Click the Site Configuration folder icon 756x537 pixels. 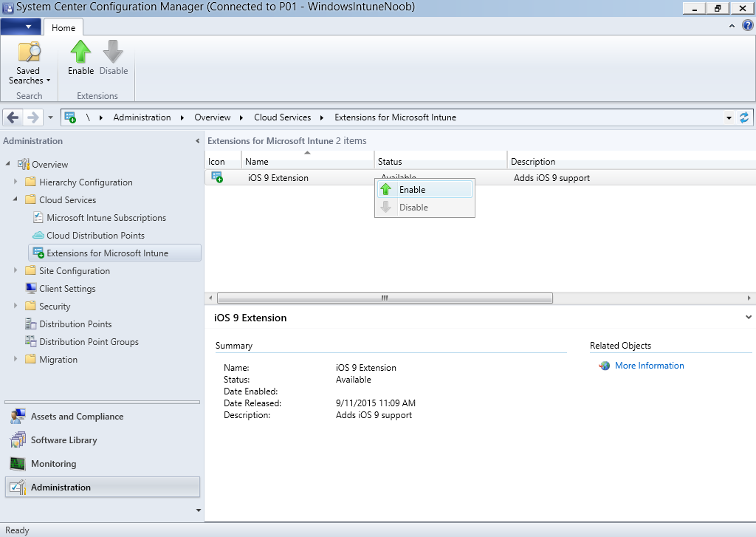pos(31,270)
